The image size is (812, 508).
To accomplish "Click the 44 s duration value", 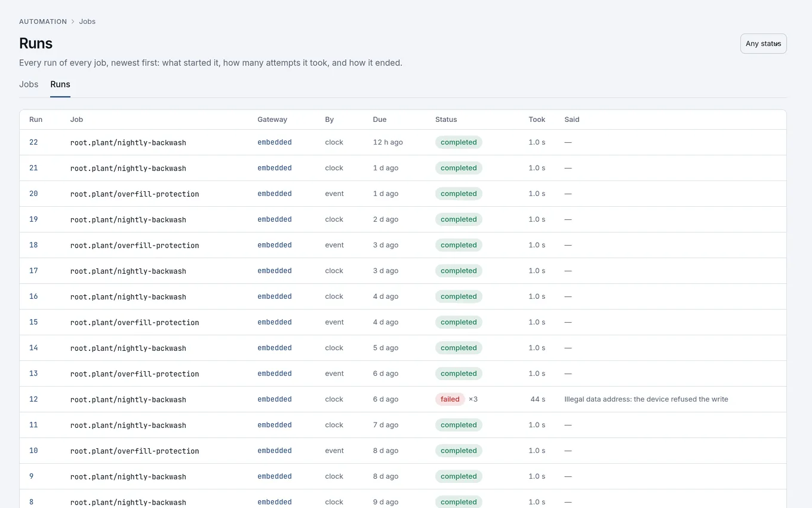I will pos(538,399).
